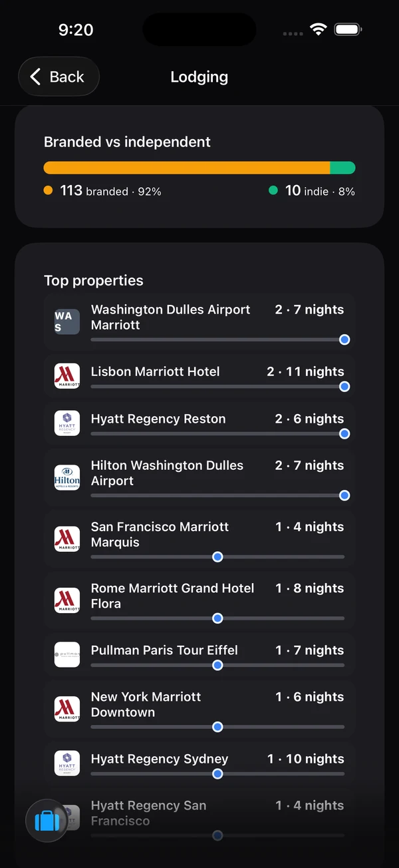Tap the Hyatt Regency Reston logo
Screen dimensions: 399x868
point(67,423)
